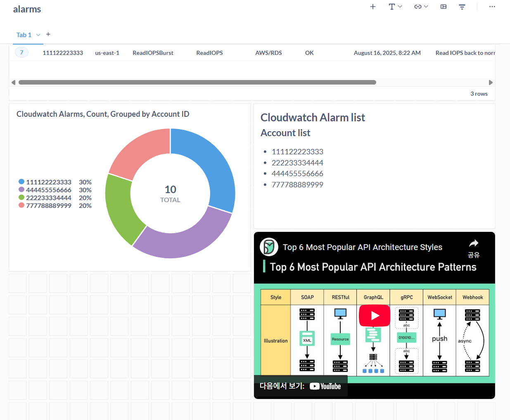510x420 pixels.
Task: Click 222233334444 in the Account list
Action: (x=297, y=163)
